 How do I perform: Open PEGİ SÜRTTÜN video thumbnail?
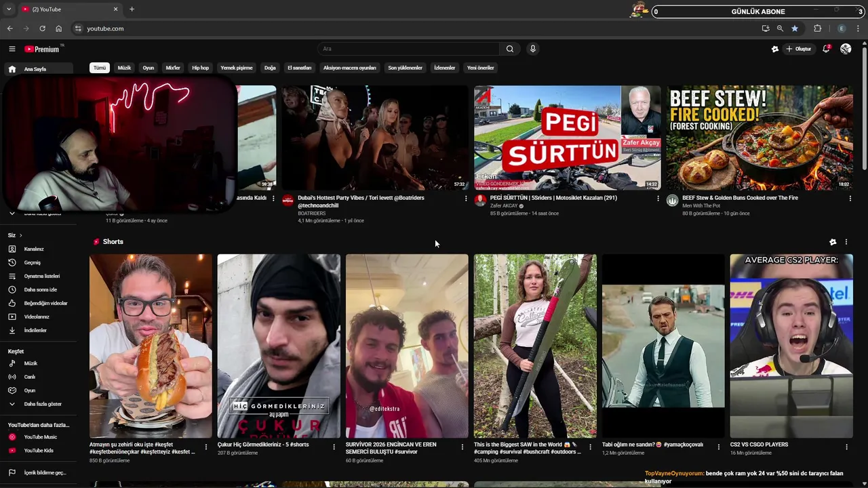[x=567, y=138]
